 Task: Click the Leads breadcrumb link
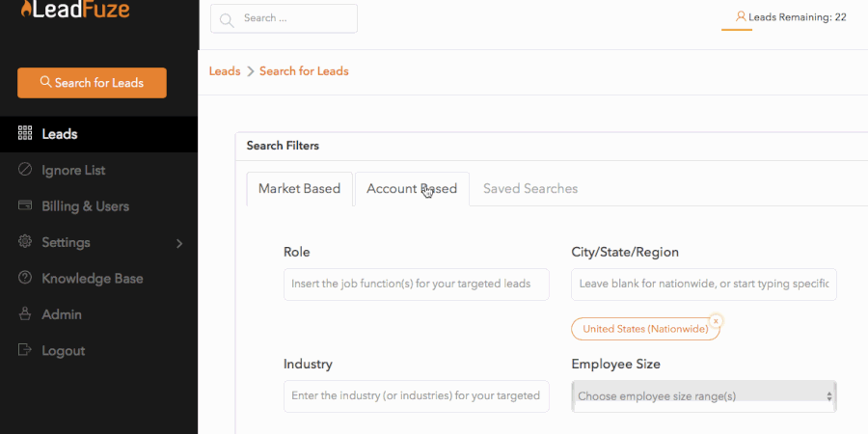pos(225,71)
